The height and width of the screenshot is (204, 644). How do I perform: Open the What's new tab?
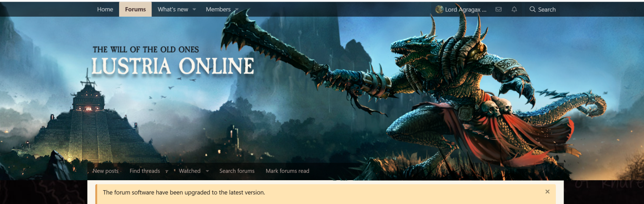point(173,10)
